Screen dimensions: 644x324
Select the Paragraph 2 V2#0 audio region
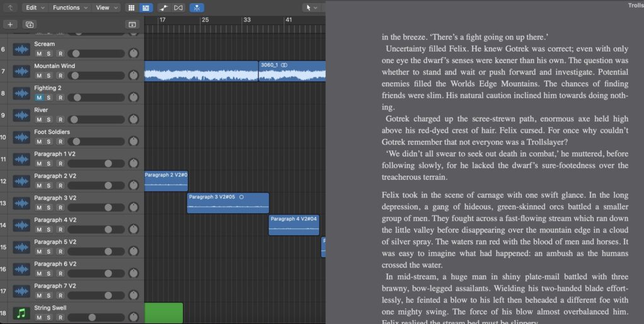166,181
